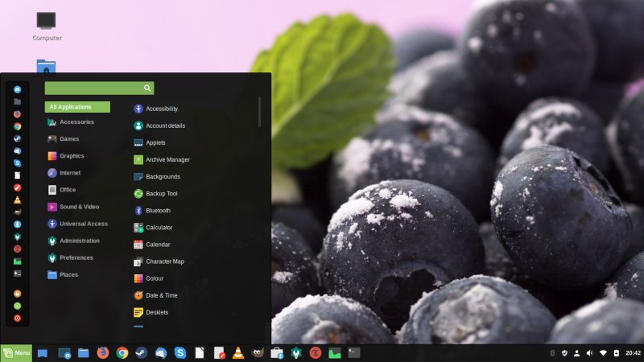Click Show Desktop icon on the panel
This screenshot has height=362, width=644.
tap(43, 353)
